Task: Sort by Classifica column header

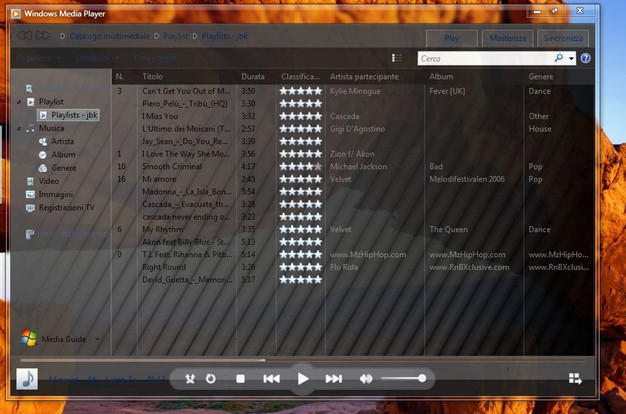Action: [x=300, y=76]
